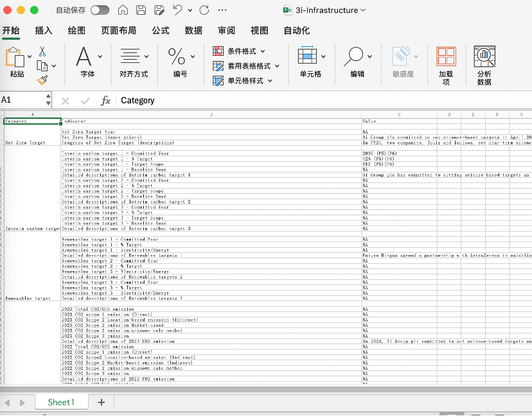Click the Save icon
This screenshot has height=416, width=532.
[x=141, y=10]
